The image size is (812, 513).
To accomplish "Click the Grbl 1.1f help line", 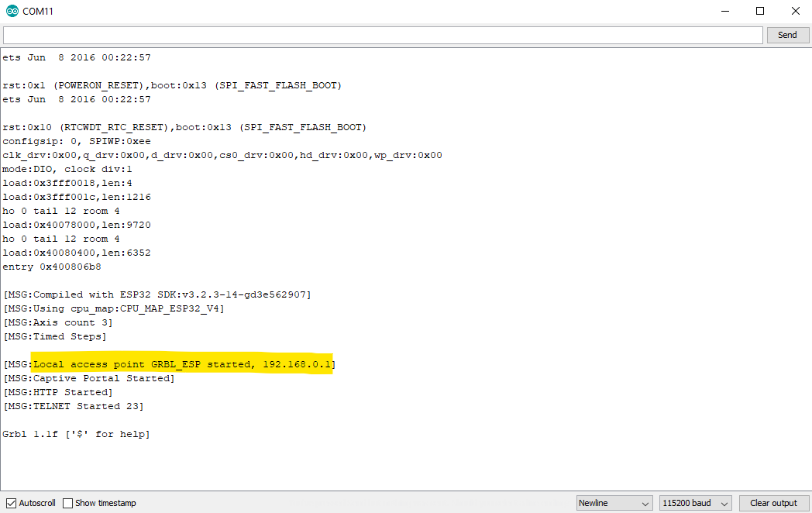I will pos(75,433).
